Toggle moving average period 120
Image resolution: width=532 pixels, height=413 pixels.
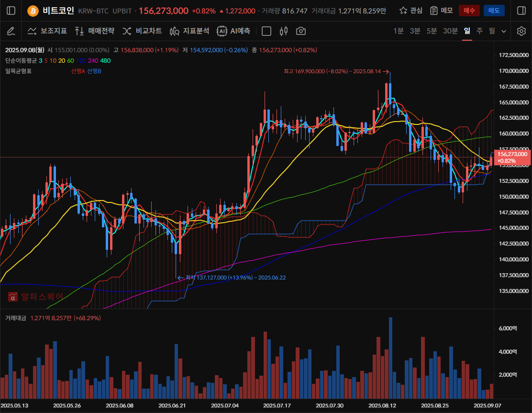[81, 61]
